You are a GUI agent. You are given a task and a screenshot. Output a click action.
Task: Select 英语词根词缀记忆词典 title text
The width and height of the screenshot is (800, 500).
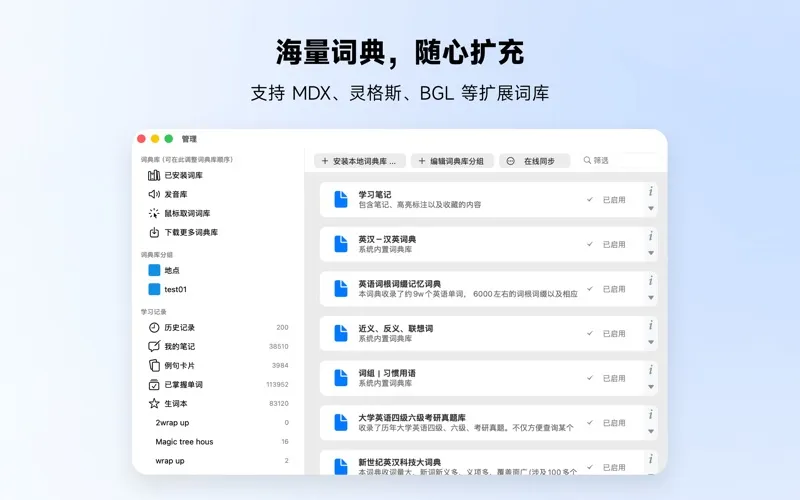[x=399, y=284]
